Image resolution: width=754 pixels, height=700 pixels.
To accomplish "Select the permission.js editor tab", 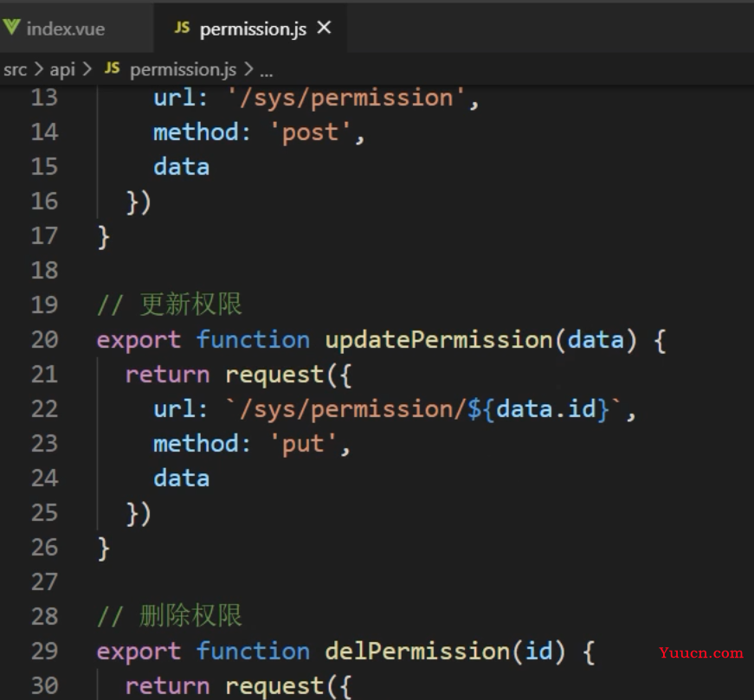I will (x=250, y=29).
